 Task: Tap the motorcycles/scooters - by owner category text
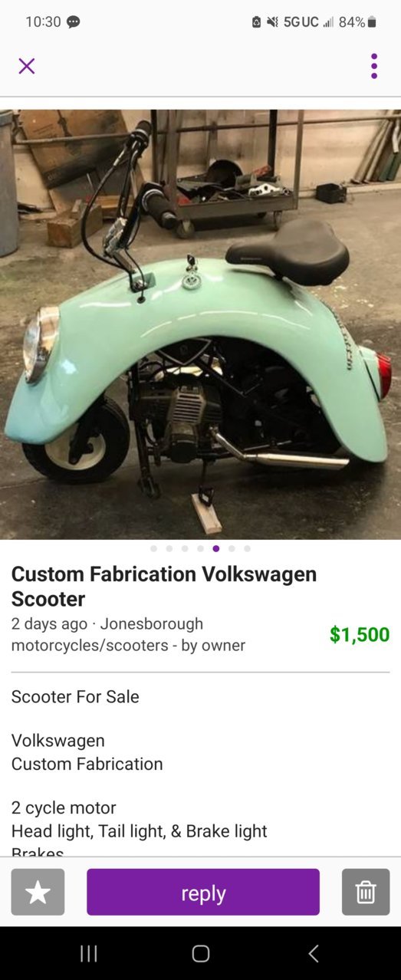[128, 645]
